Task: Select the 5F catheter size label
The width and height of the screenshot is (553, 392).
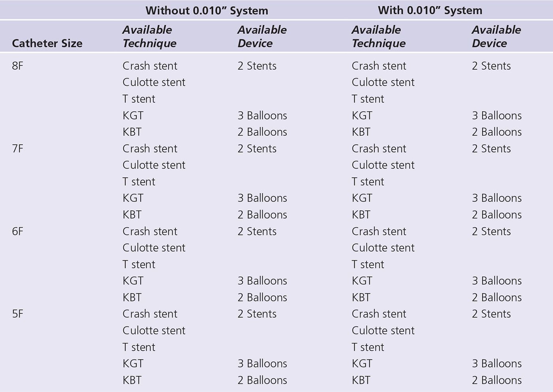Action: tap(18, 314)
